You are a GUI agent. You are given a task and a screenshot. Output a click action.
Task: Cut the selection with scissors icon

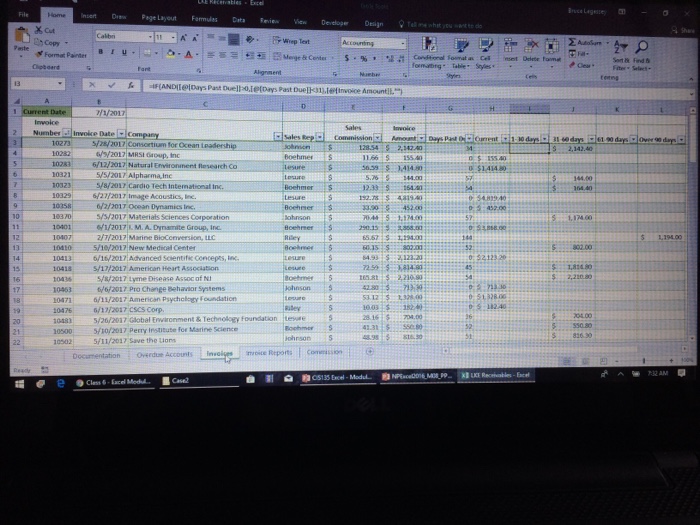pos(45,30)
